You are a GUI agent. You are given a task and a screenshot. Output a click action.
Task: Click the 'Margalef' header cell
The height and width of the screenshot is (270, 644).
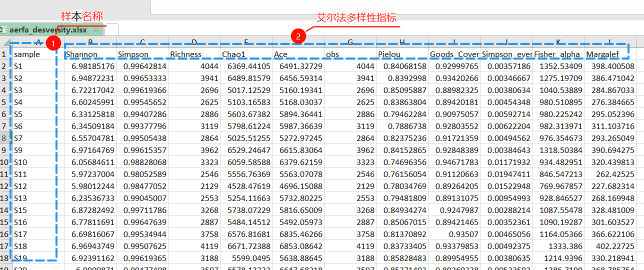pos(610,54)
